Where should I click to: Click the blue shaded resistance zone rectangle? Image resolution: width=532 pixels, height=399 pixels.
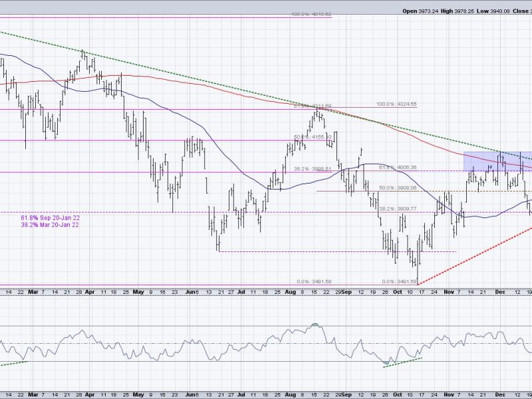point(495,160)
